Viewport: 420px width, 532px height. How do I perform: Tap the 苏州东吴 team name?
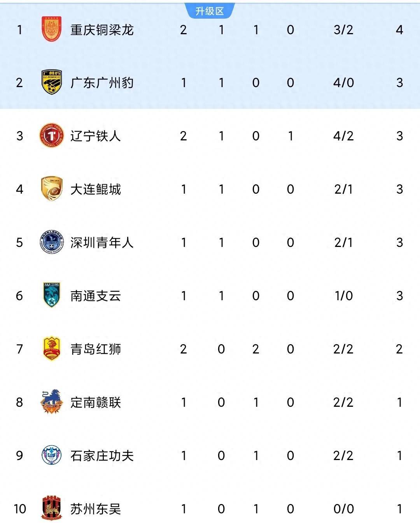coord(96,509)
